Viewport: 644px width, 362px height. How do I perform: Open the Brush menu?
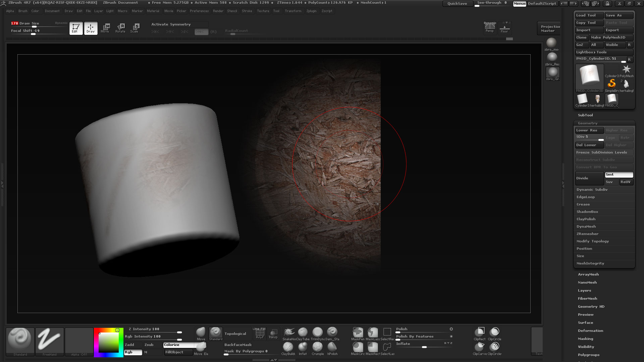23,11
